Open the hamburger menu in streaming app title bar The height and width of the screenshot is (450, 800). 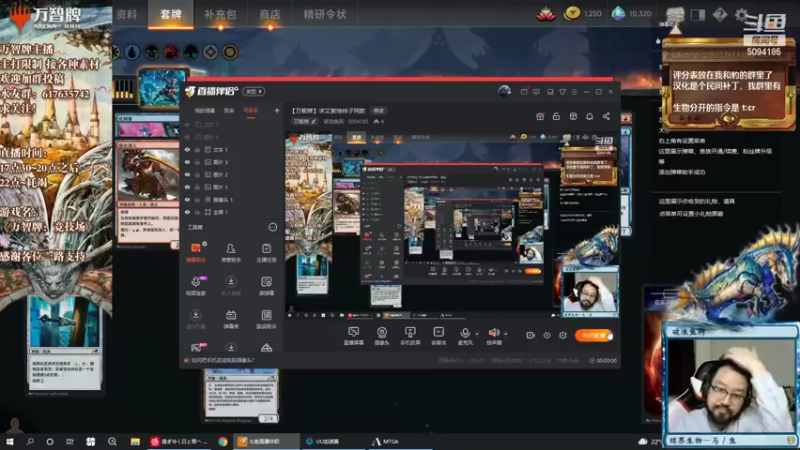click(574, 92)
